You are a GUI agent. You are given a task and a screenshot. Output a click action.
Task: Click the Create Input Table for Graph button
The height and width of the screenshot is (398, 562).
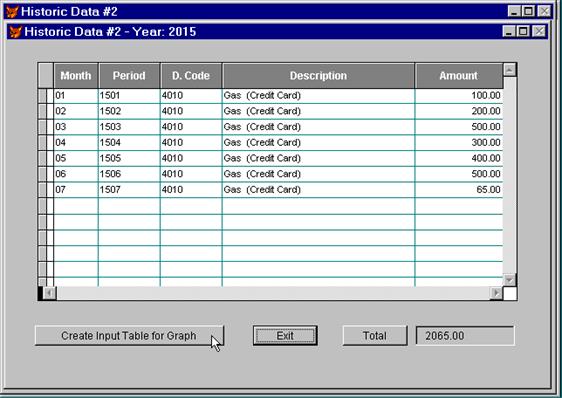(x=129, y=336)
